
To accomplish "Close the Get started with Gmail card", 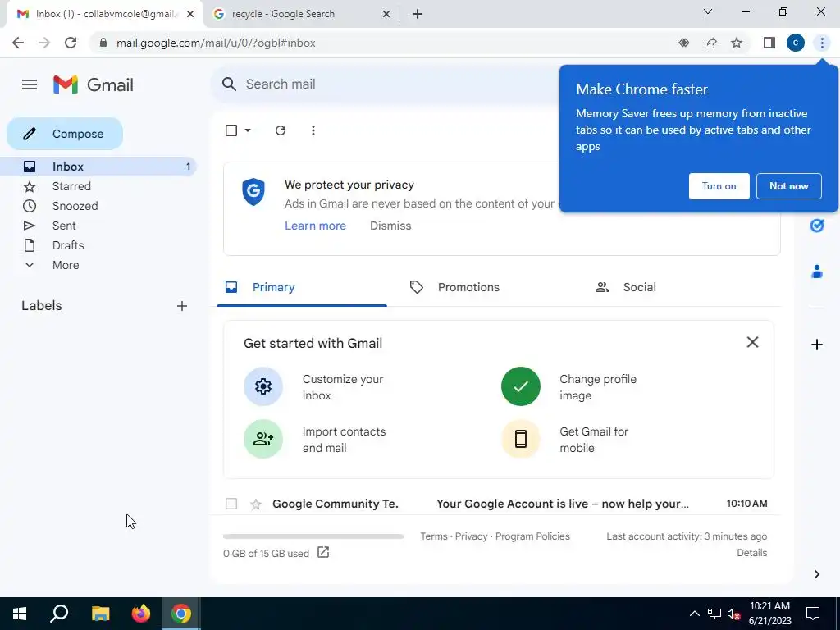I will (753, 342).
